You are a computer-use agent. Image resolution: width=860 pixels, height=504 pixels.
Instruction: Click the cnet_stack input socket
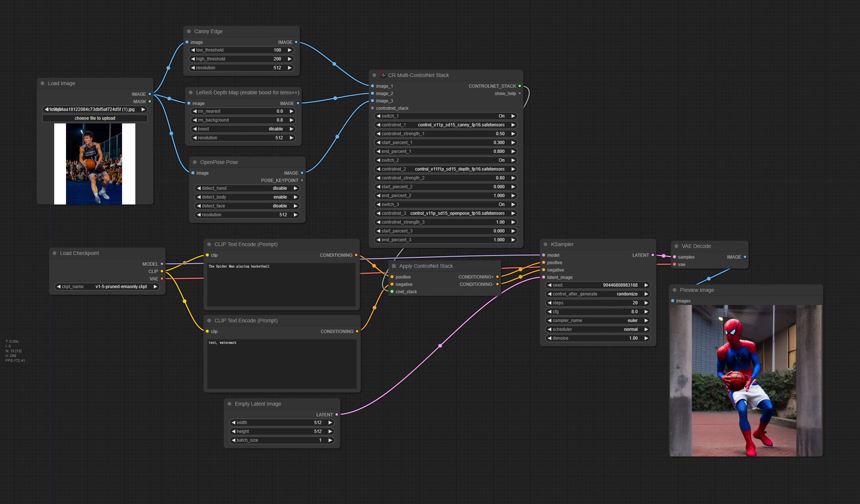click(392, 291)
